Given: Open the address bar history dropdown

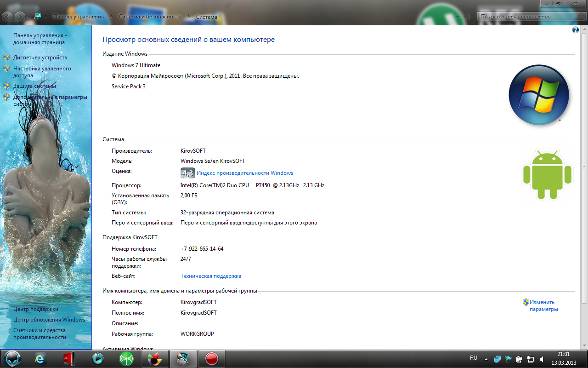Looking at the screenshot, I should point(458,17).
